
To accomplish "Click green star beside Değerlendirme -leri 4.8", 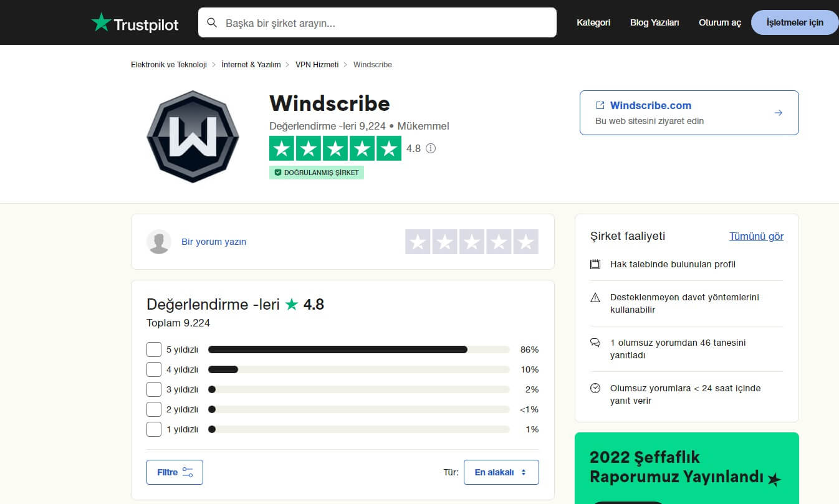I will pyautogui.click(x=292, y=304).
